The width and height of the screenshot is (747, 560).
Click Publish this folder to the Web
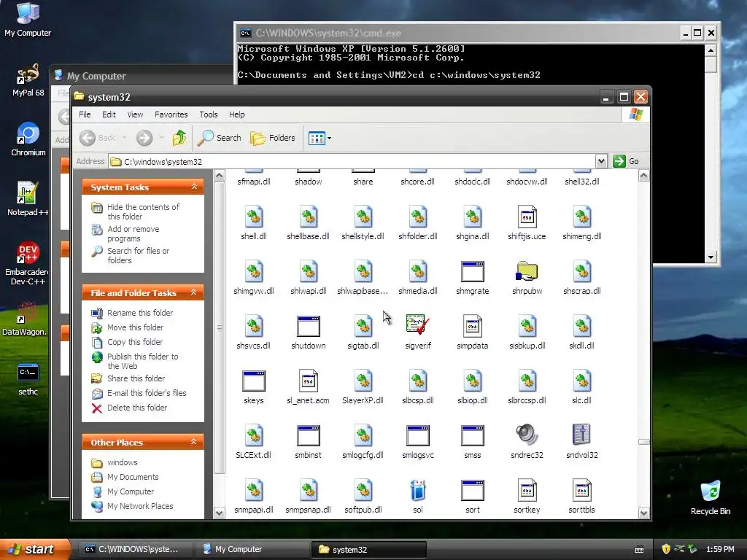pos(143,361)
